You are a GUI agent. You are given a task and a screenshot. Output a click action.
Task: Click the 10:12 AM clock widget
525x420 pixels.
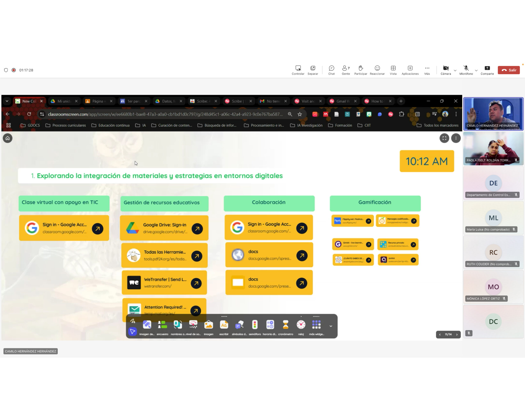point(427,161)
